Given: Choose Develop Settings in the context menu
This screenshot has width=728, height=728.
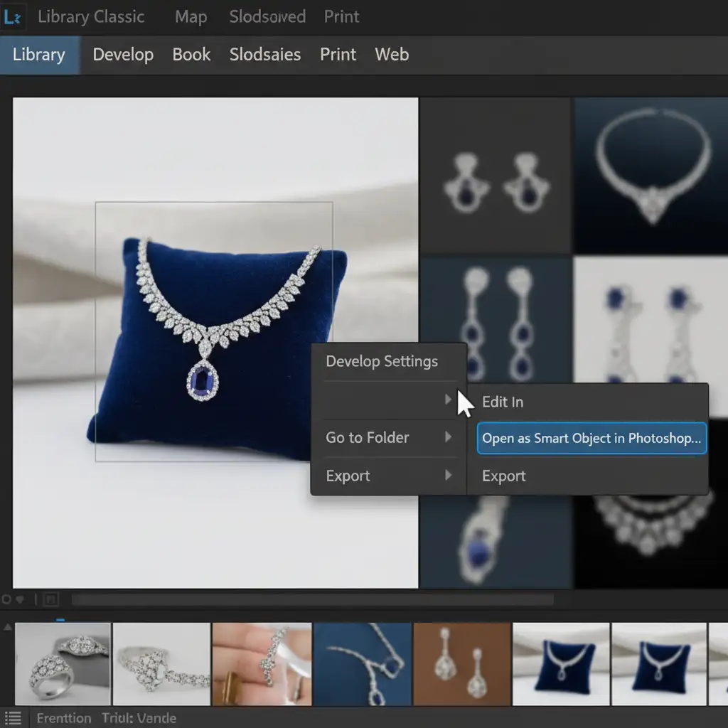Looking at the screenshot, I should click(382, 361).
